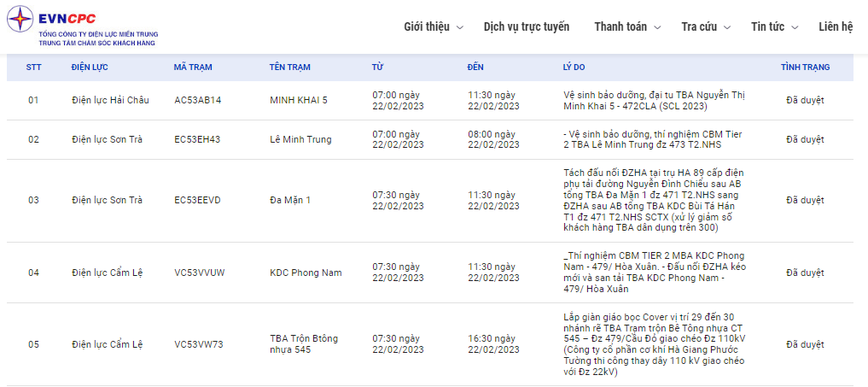868x387 pixels.
Task: Expand the Tra cứu dropdown chevron
Action: (727, 27)
